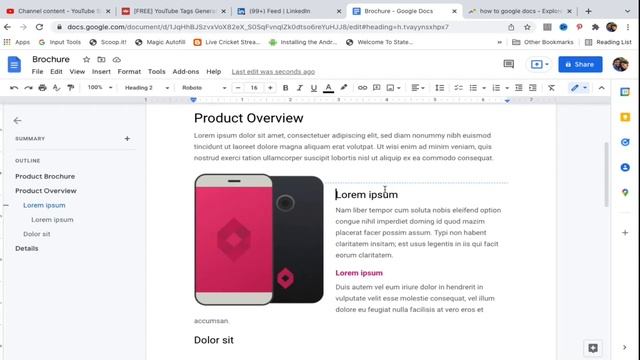Open Tasks in the side panel
Screen dimensions: 640x360
pyautogui.click(x=625, y=142)
